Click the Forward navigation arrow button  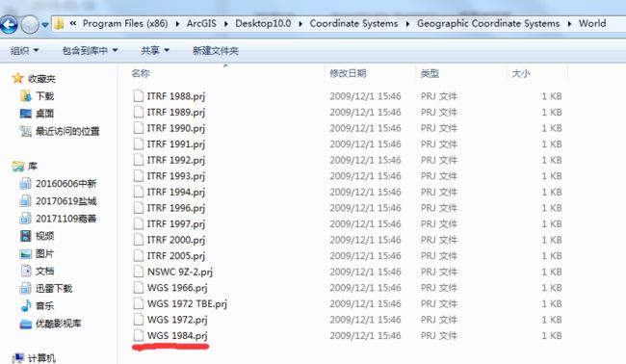30,25
